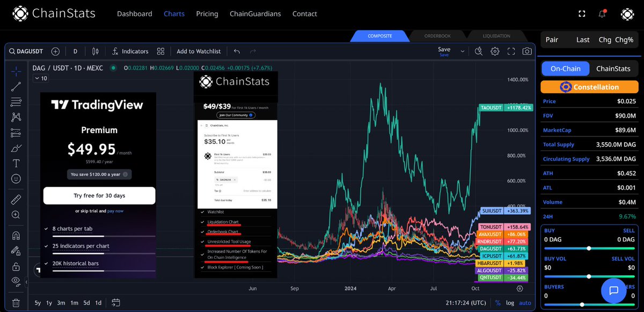Open the emoji and icons tool
This screenshot has height=312, width=644.
click(x=16, y=178)
